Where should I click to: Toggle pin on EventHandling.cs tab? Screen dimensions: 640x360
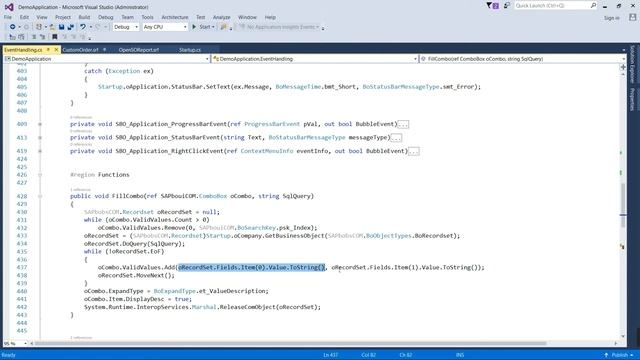coord(48,50)
